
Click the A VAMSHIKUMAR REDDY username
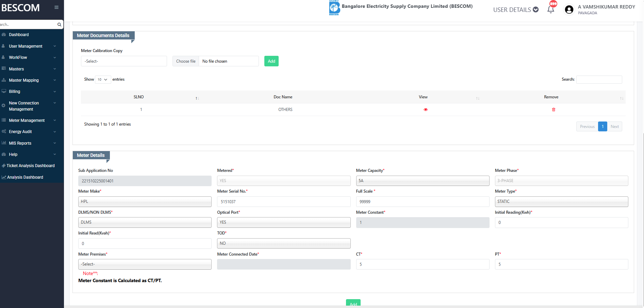click(606, 7)
